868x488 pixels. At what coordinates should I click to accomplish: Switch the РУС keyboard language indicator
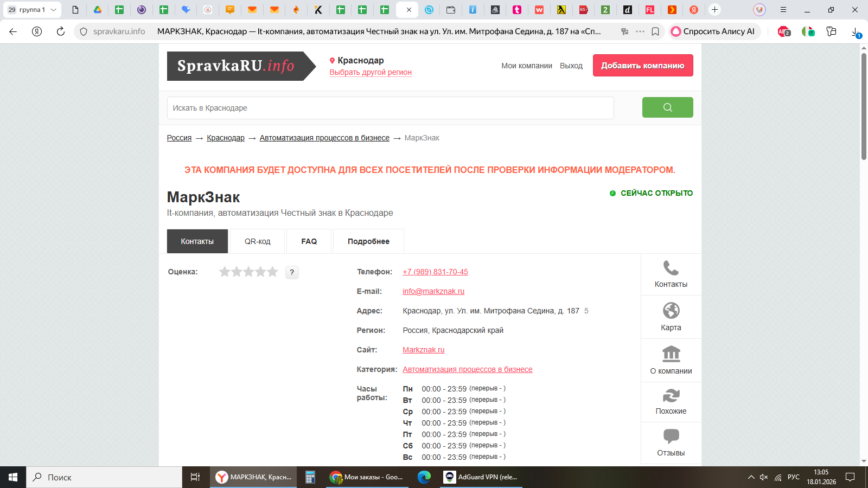(794, 477)
